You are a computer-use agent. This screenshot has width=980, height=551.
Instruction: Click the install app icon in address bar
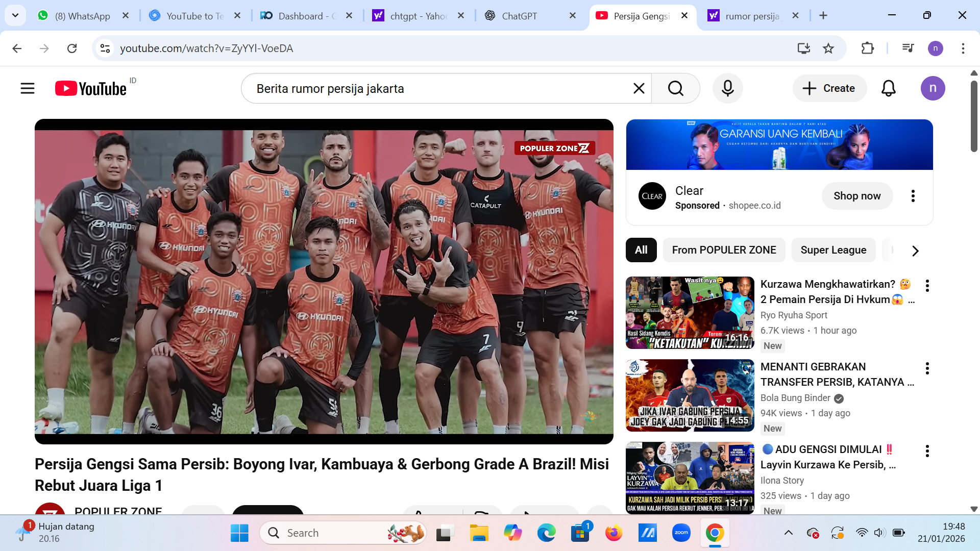pos(804,48)
